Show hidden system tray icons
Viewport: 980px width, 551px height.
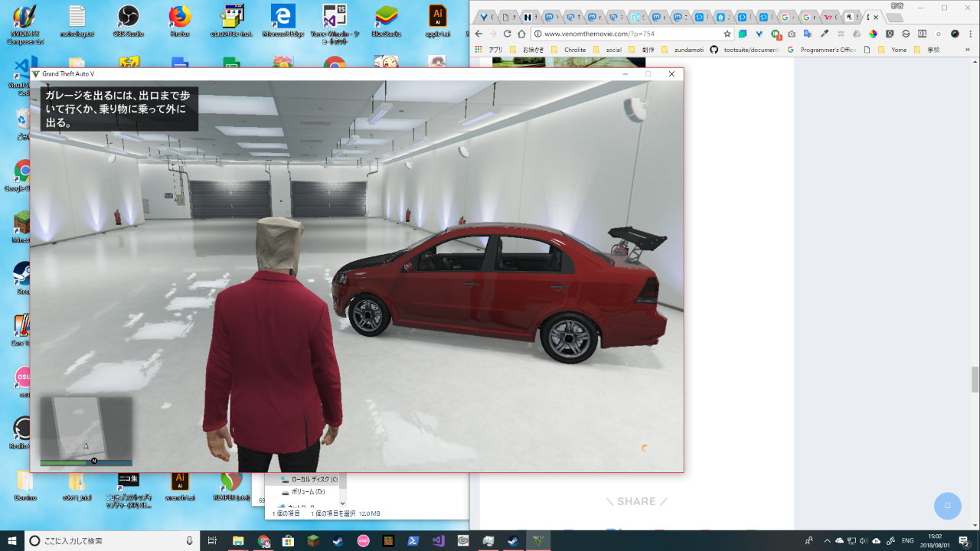point(825,541)
